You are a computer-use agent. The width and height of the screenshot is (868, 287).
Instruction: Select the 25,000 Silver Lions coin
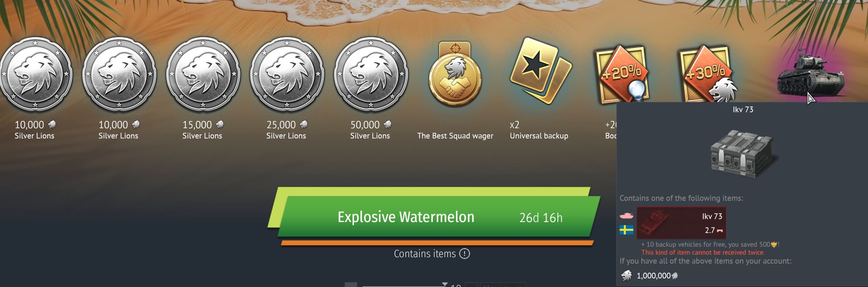287,75
